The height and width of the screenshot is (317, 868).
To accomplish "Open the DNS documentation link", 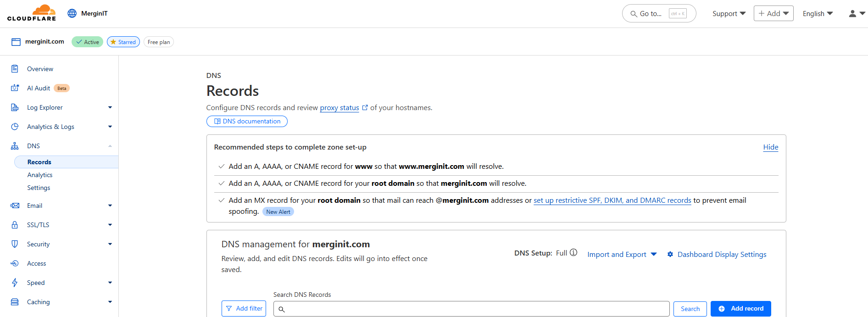I will (247, 121).
